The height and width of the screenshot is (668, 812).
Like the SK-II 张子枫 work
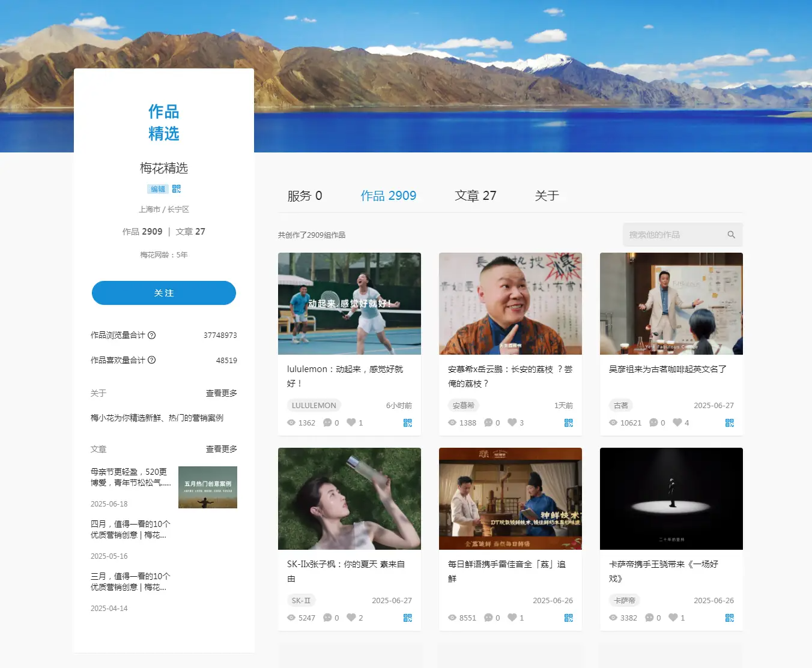click(x=351, y=618)
